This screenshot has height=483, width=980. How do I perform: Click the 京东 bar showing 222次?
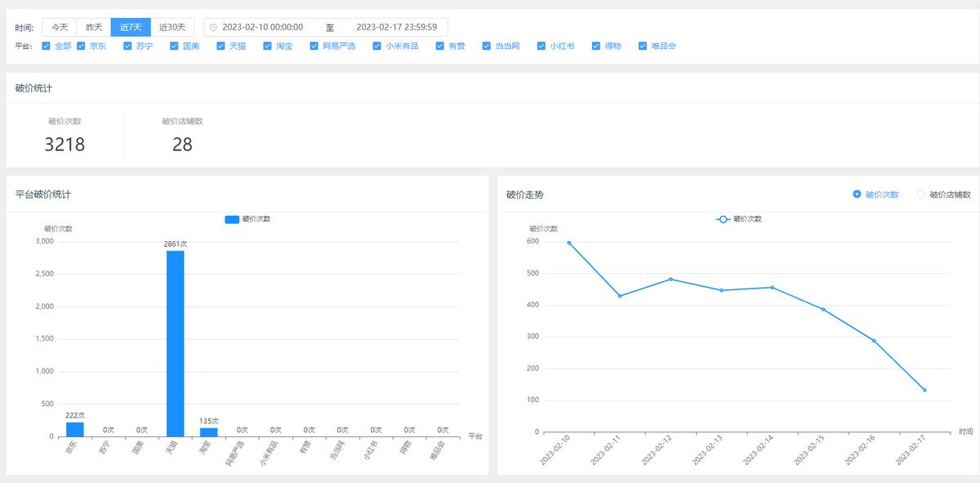coord(75,429)
